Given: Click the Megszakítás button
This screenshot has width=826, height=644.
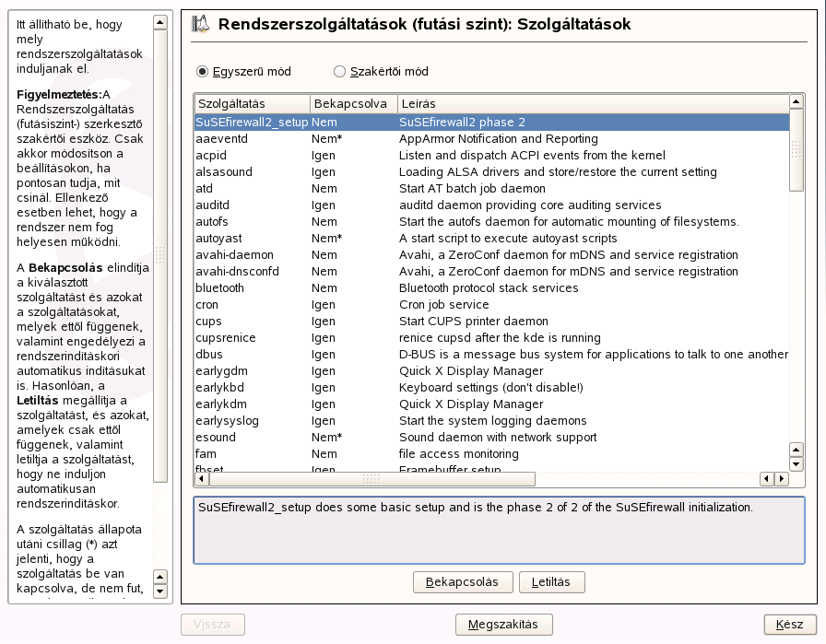Looking at the screenshot, I should click(x=503, y=625).
